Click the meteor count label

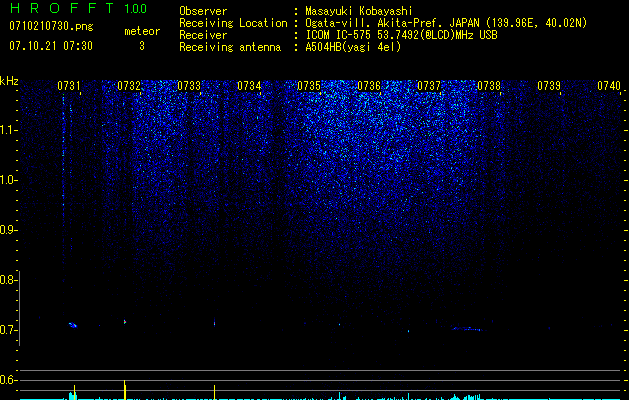click(142, 31)
